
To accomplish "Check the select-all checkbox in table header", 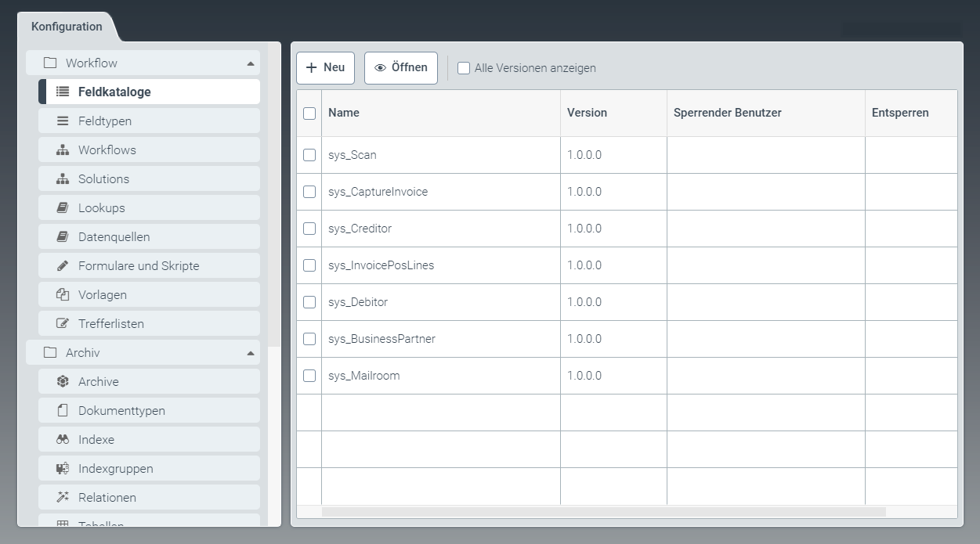I will [309, 113].
